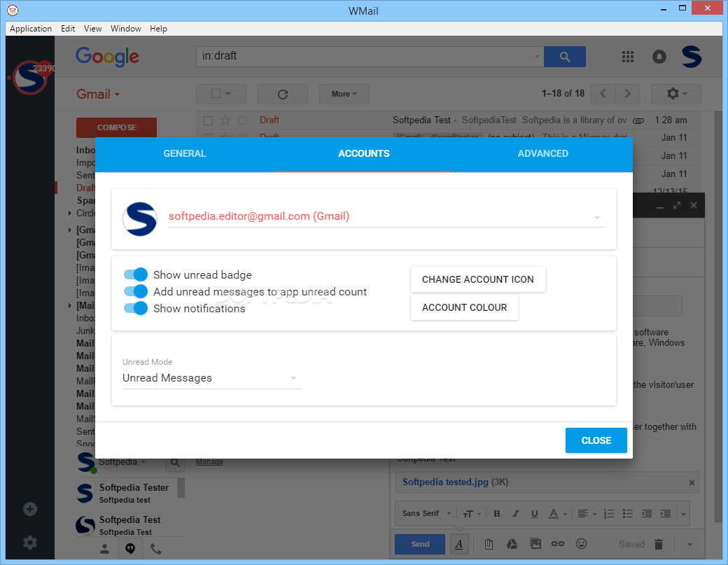Screen dimensions: 728x565
Task: Discard the draft with the trash icon
Action: 659,544
